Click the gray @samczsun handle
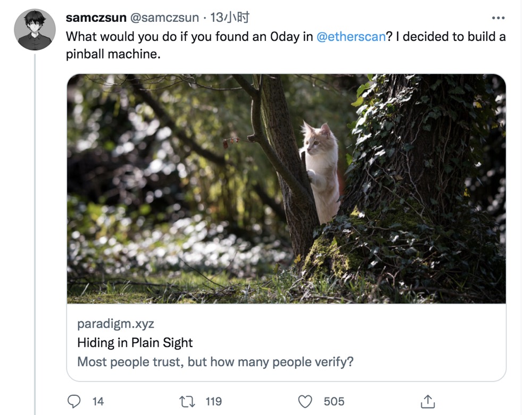The height and width of the screenshot is (415, 532). pyautogui.click(x=164, y=18)
